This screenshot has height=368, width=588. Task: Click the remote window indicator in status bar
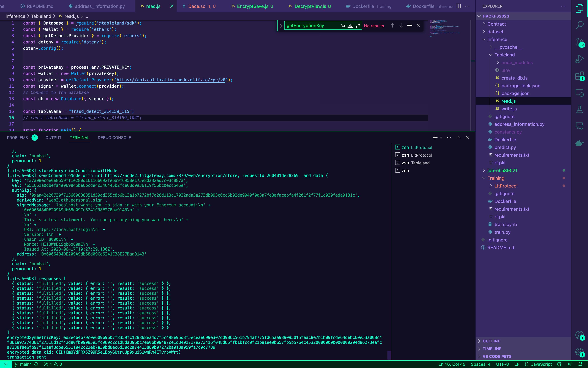(6, 364)
